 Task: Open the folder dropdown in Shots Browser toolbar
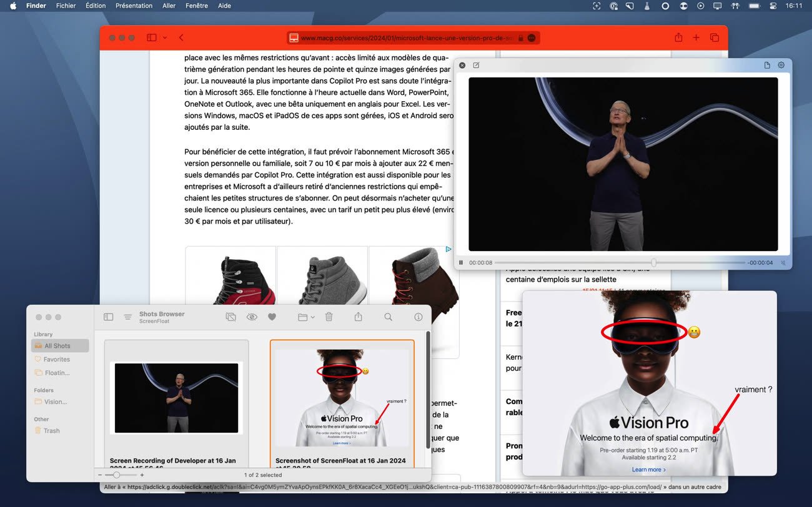[x=306, y=317]
